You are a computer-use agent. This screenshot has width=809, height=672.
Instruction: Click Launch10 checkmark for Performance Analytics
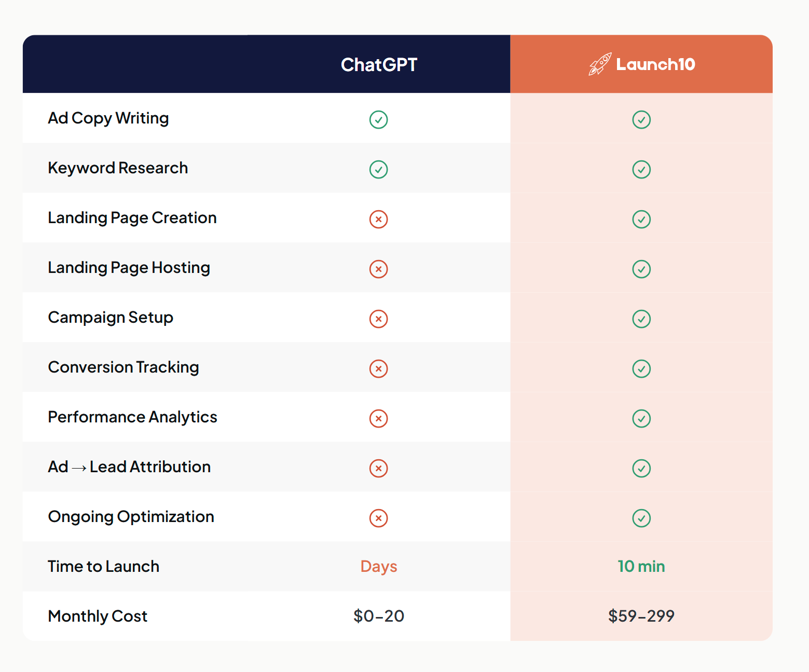pos(641,418)
